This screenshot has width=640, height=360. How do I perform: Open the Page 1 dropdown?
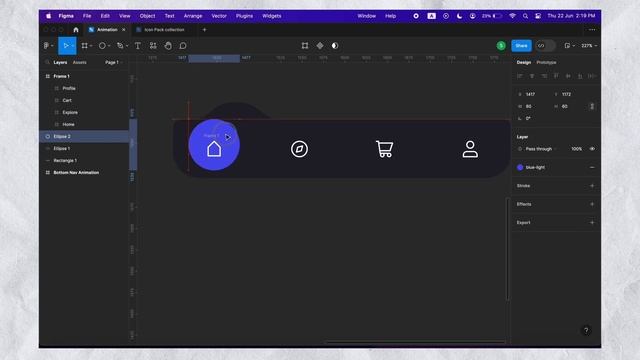tap(114, 62)
